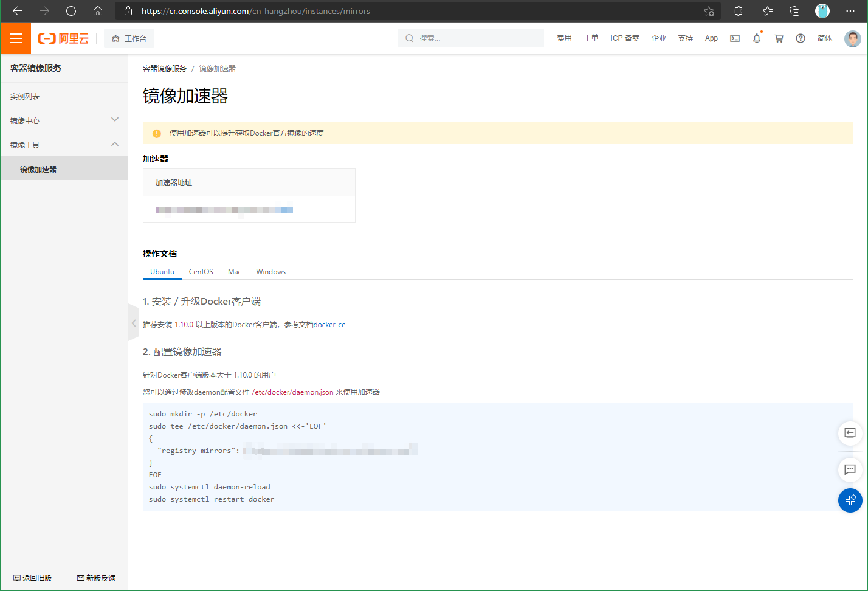
Task: Open your account avatar menu
Action: 853,38
